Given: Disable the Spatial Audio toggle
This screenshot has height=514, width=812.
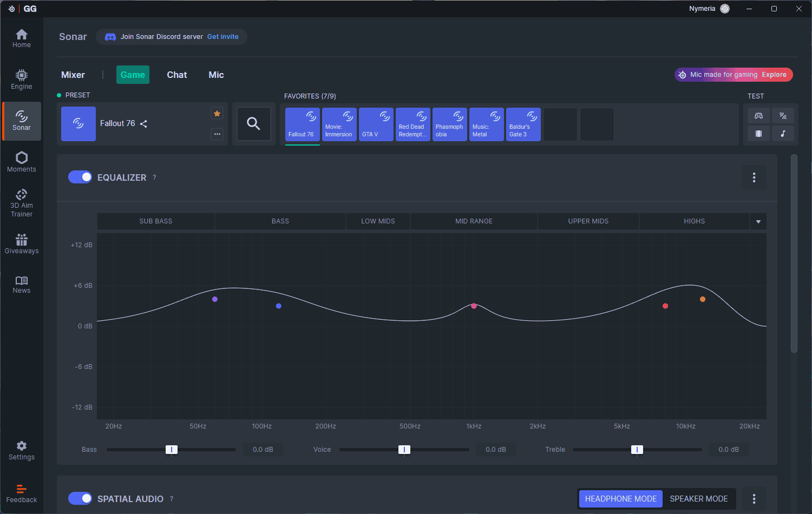Looking at the screenshot, I should 80,498.
